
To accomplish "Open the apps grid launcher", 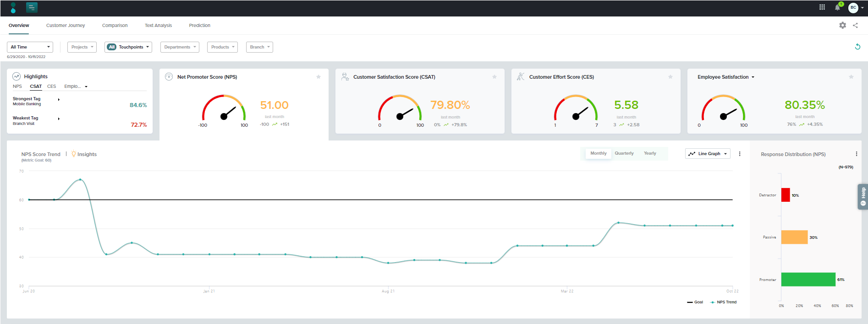I will [x=822, y=7].
